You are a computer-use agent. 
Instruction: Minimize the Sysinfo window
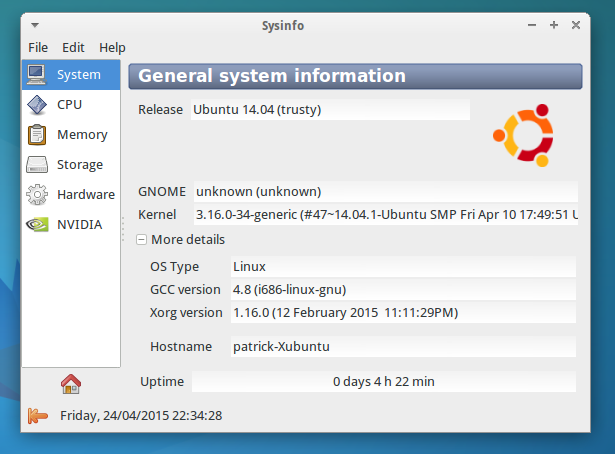(532, 25)
